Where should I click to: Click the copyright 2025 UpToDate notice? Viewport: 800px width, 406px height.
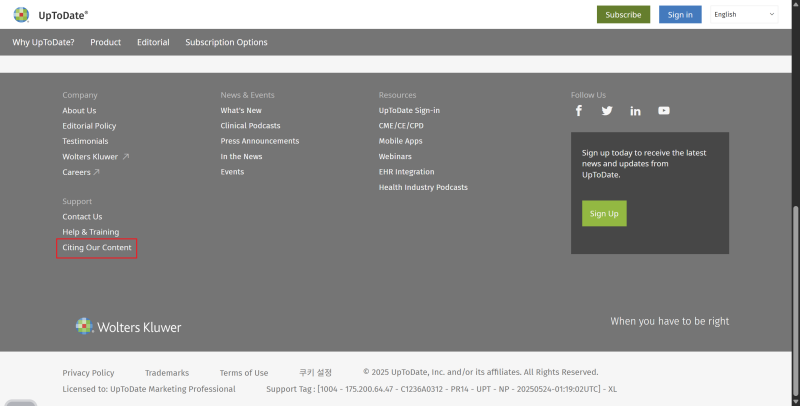coord(481,372)
